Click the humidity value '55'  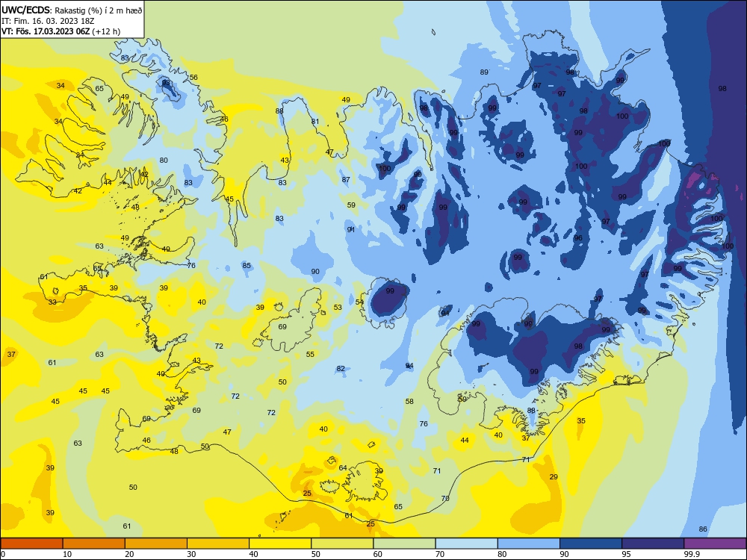(310, 354)
